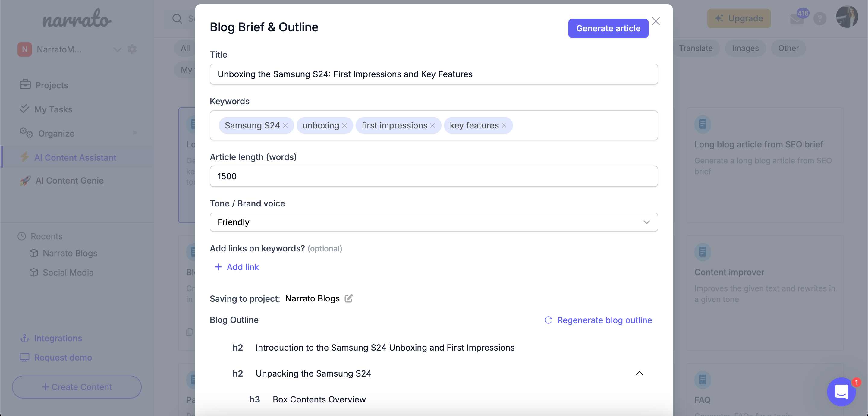This screenshot has height=416, width=868.
Task: Click the My Tasks checkmark icon
Action: [x=24, y=108]
